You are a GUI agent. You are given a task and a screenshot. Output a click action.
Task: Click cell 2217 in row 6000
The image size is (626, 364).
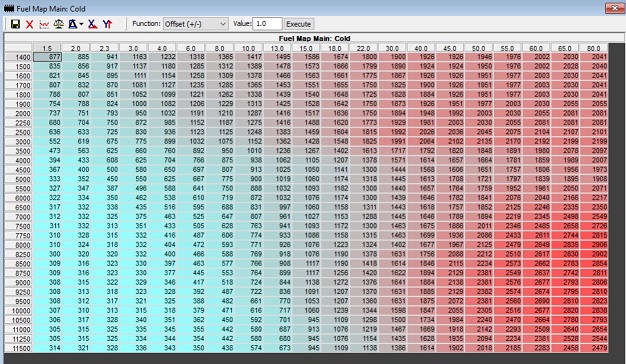point(594,198)
